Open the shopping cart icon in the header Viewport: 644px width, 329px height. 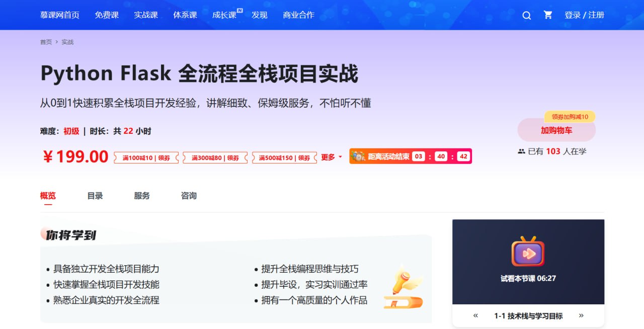[548, 16]
